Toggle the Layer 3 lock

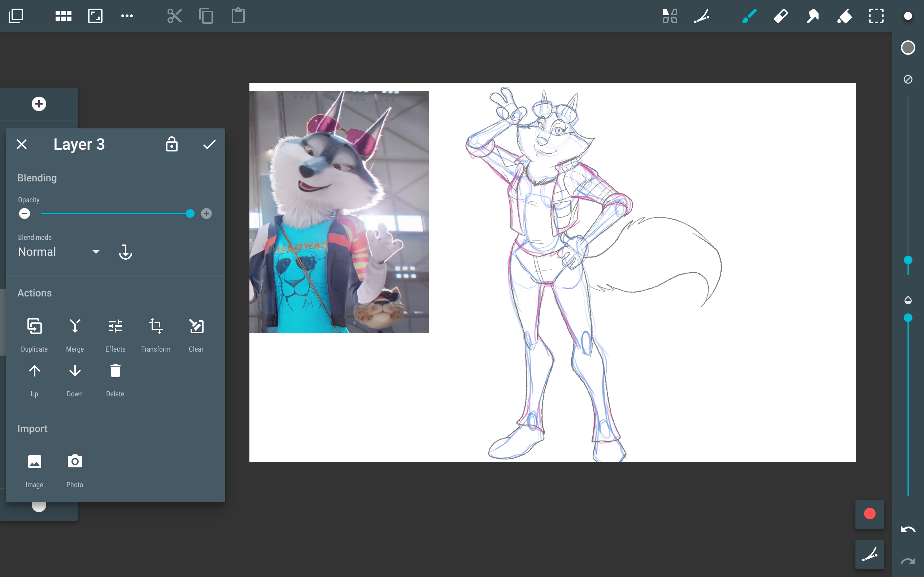171,144
